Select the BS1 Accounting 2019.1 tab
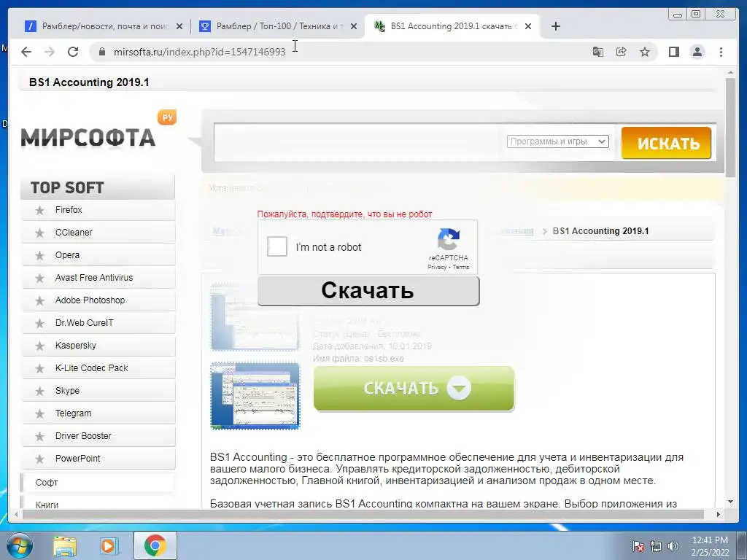The image size is (747, 560). click(451, 26)
